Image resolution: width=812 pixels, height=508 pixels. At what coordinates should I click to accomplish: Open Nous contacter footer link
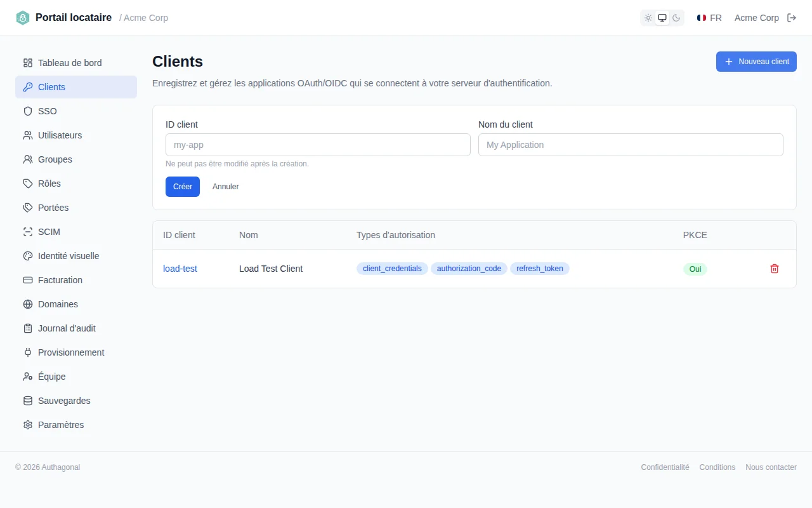pos(771,467)
